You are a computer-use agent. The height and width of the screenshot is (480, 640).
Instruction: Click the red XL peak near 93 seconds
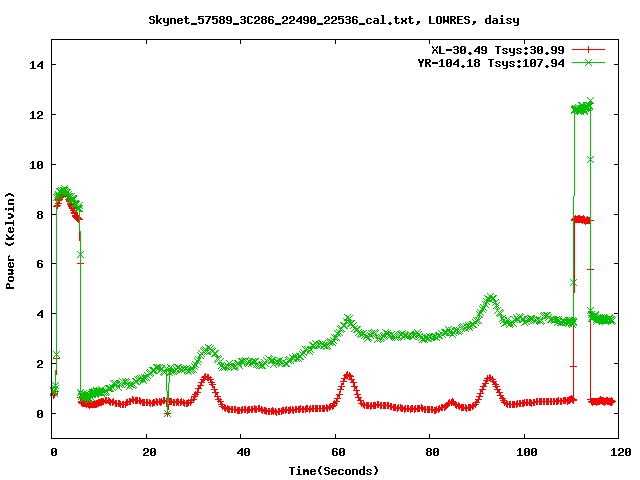point(489,380)
